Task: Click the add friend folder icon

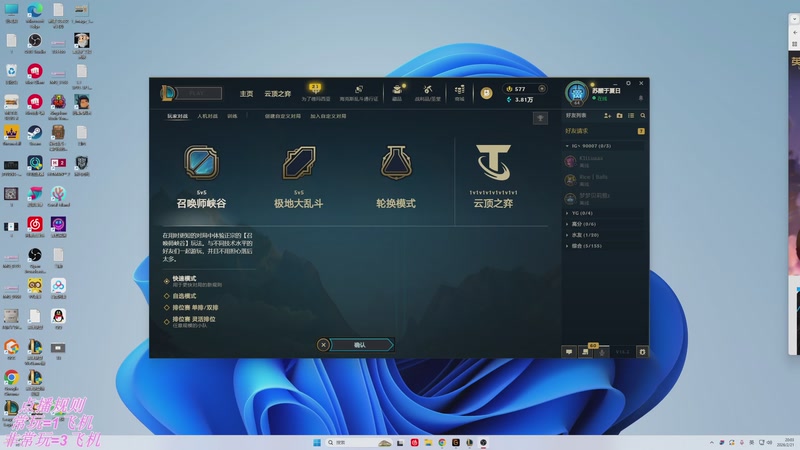Action: click(x=619, y=116)
